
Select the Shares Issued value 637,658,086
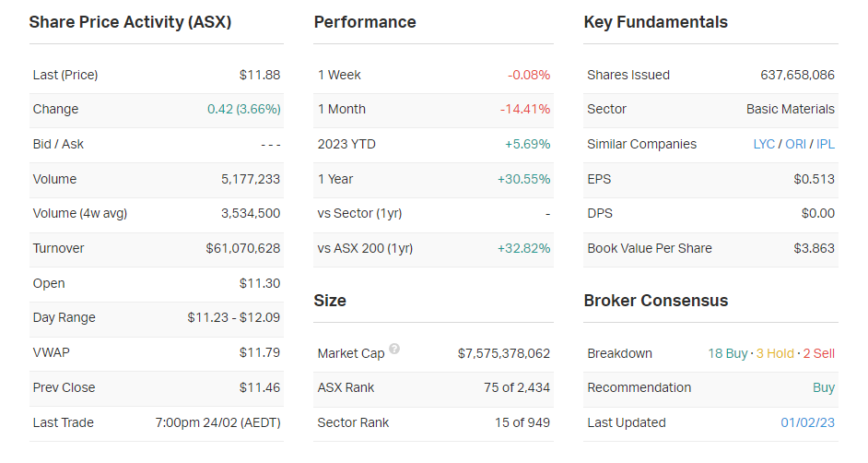point(797,76)
